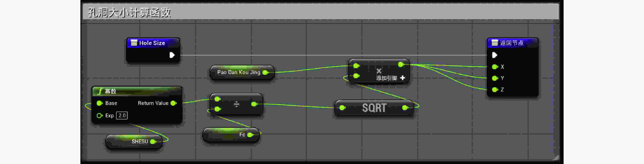Click the Exp input pin circle

click(99, 116)
